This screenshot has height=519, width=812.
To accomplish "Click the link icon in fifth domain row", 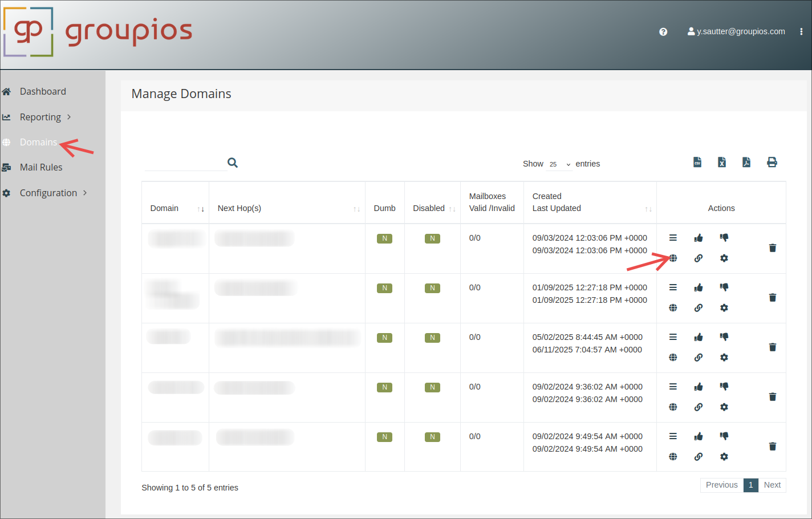I will 698,457.
